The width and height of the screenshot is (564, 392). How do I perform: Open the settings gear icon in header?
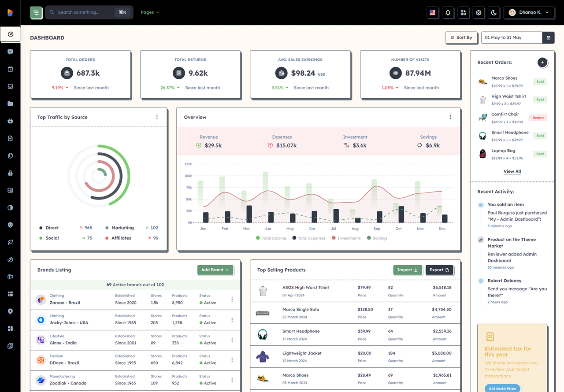pyautogui.click(x=479, y=12)
